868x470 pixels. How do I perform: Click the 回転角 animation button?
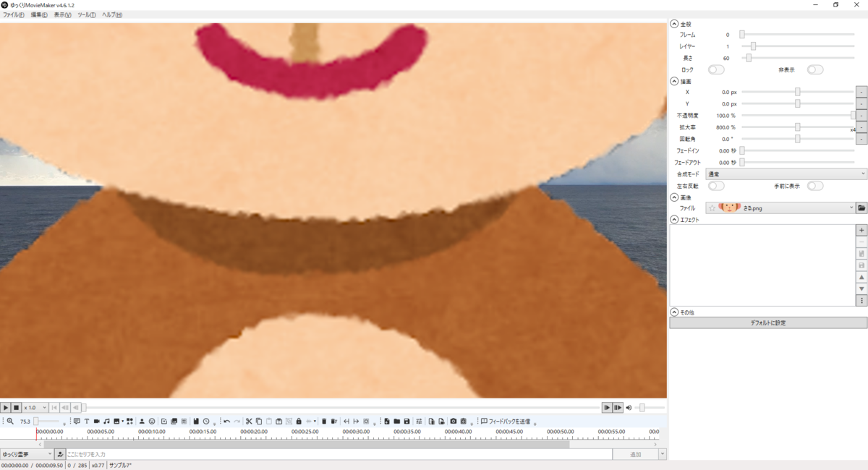pos(861,138)
